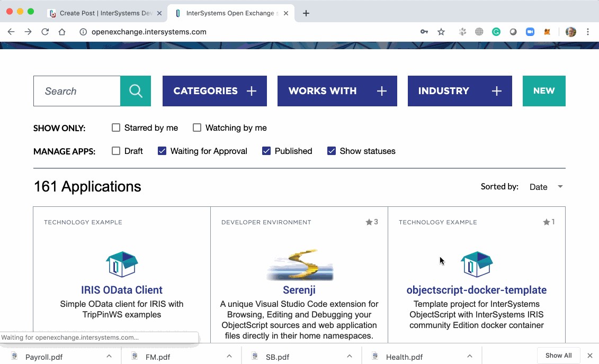Check the Draft checkbox

tap(116, 151)
